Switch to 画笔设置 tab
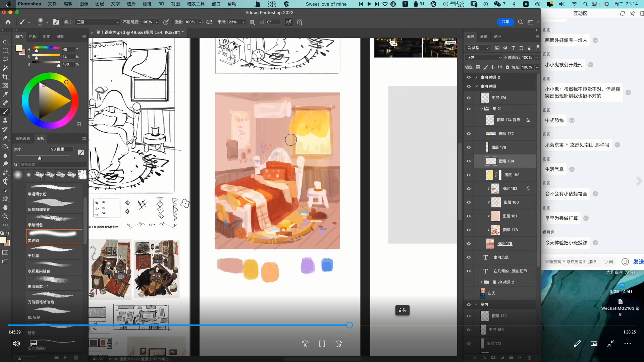Image resolution: width=644 pixels, height=362 pixels. click(23, 138)
